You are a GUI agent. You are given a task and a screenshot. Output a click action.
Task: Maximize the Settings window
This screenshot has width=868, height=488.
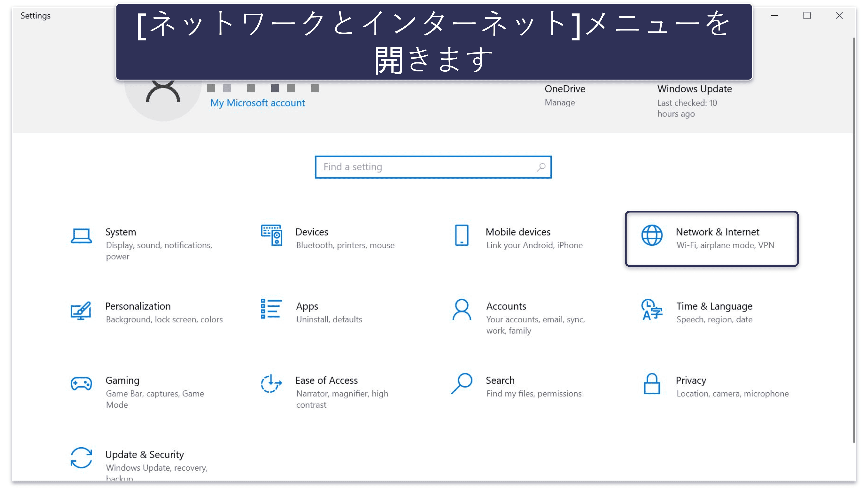(x=807, y=16)
